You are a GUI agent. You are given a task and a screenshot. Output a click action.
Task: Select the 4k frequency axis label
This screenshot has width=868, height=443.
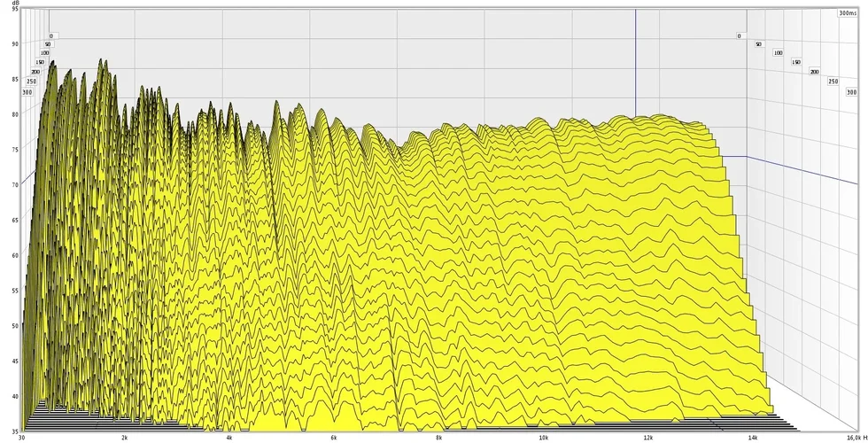click(x=229, y=438)
